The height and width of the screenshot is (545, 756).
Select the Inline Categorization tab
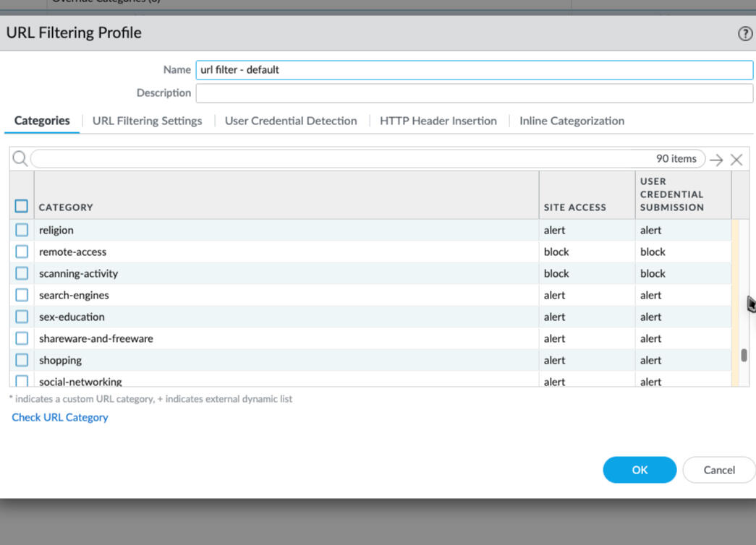coord(572,121)
